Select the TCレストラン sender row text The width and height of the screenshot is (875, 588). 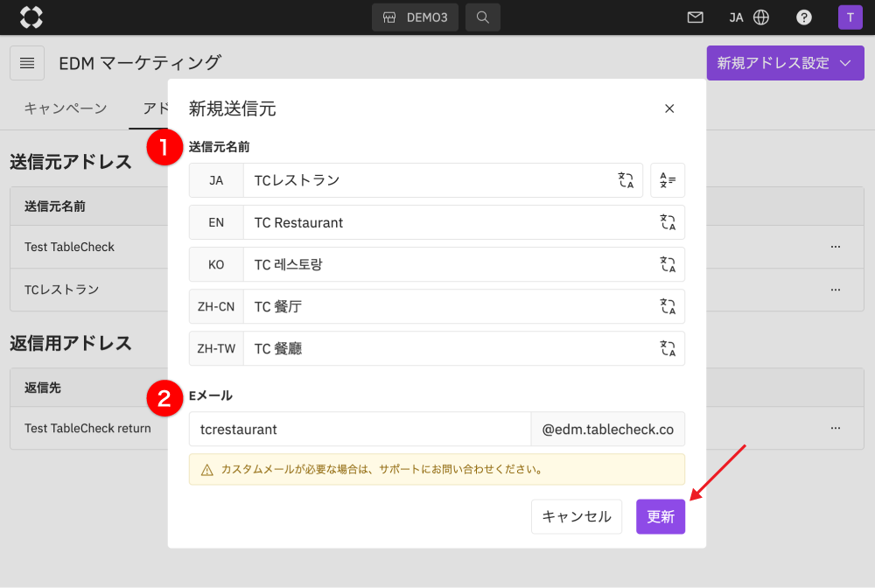point(61,290)
